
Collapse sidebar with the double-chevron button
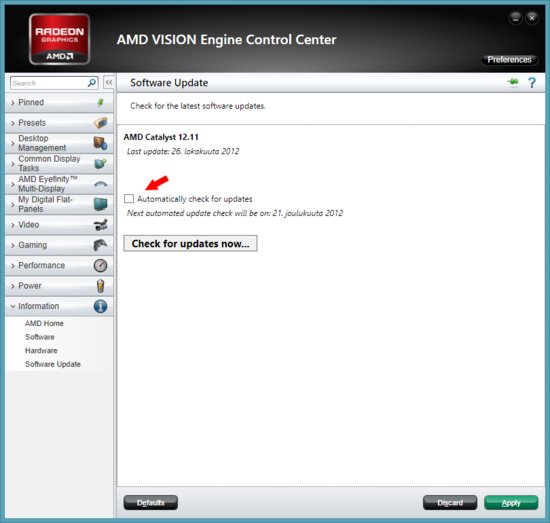point(109,83)
